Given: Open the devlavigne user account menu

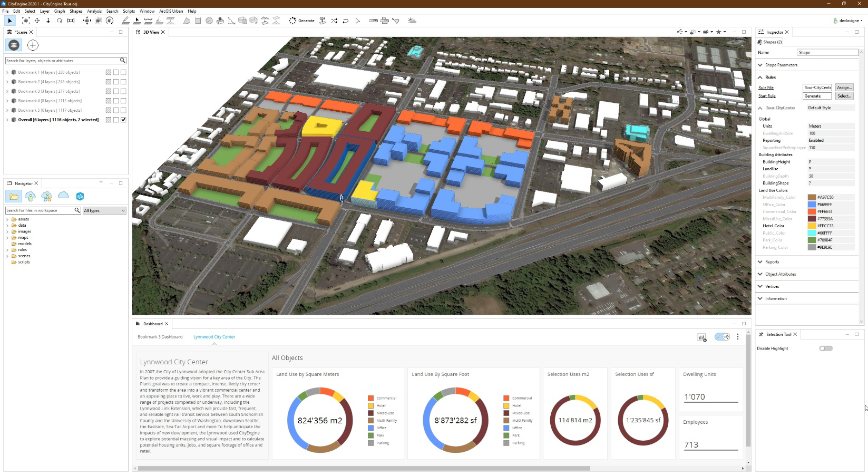Looking at the screenshot, I should [848, 21].
